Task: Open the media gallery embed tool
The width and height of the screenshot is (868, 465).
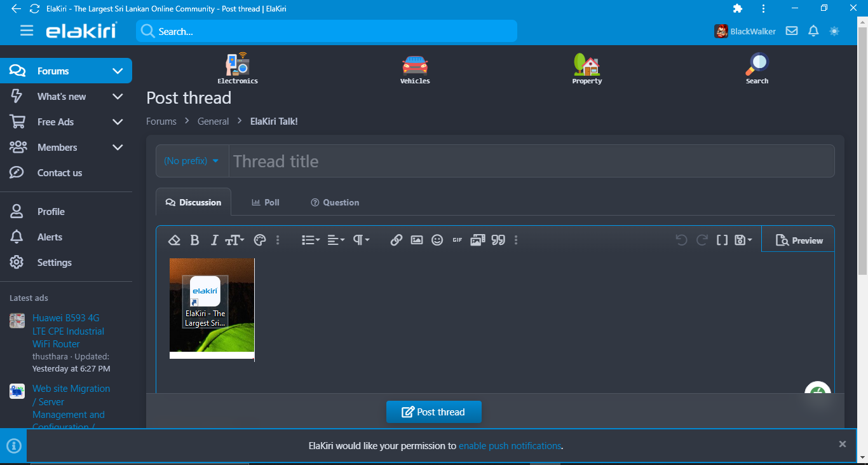Action: coord(477,240)
